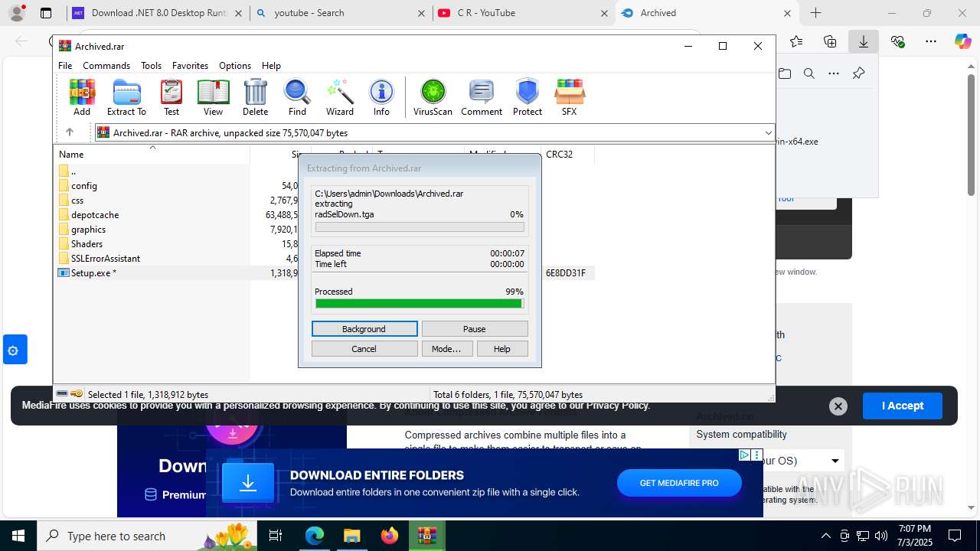Open Edge downloads icon in browser toolbar
Screen dimensions: 980x551
click(x=863, y=41)
